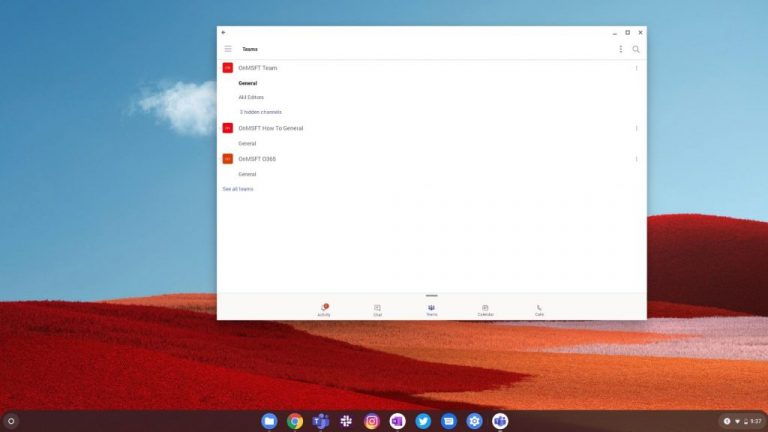Maximize the Teams window
Image resolution: width=768 pixels, height=432 pixels.
[x=627, y=32]
